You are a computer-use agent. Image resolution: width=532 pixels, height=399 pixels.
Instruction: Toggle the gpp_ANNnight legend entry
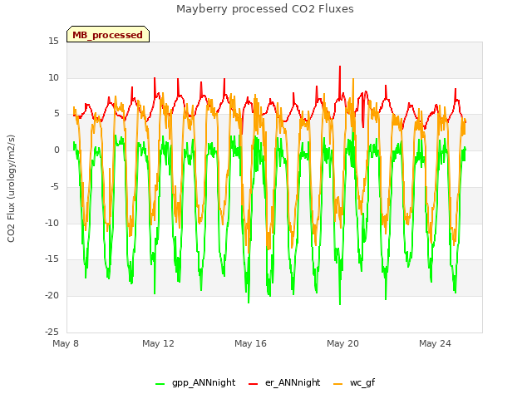tap(195, 382)
